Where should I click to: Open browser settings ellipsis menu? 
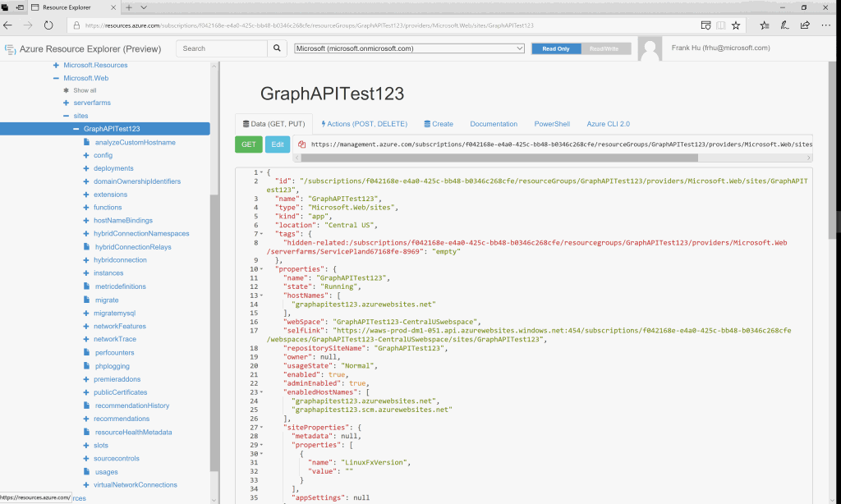pos(825,25)
